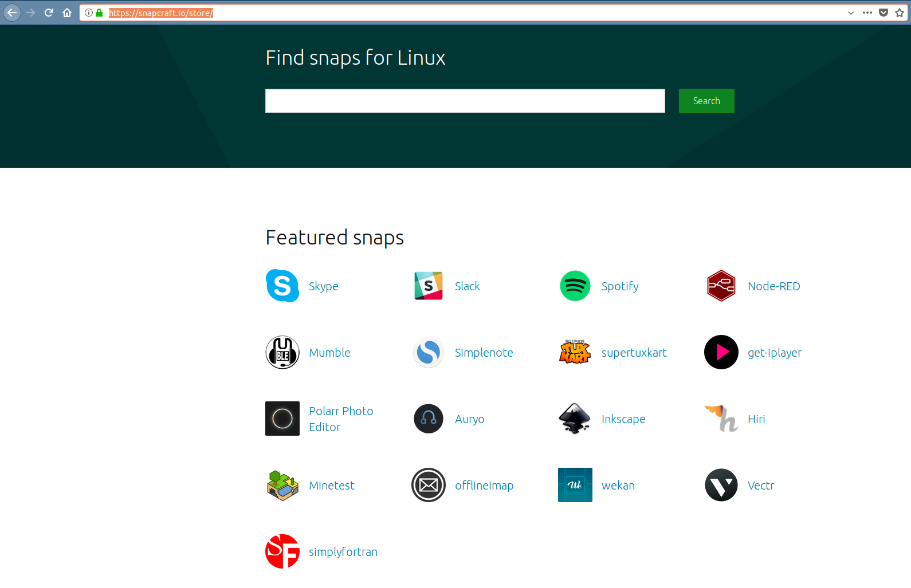
Task: Open the Simplenote snap icon
Action: (x=429, y=352)
